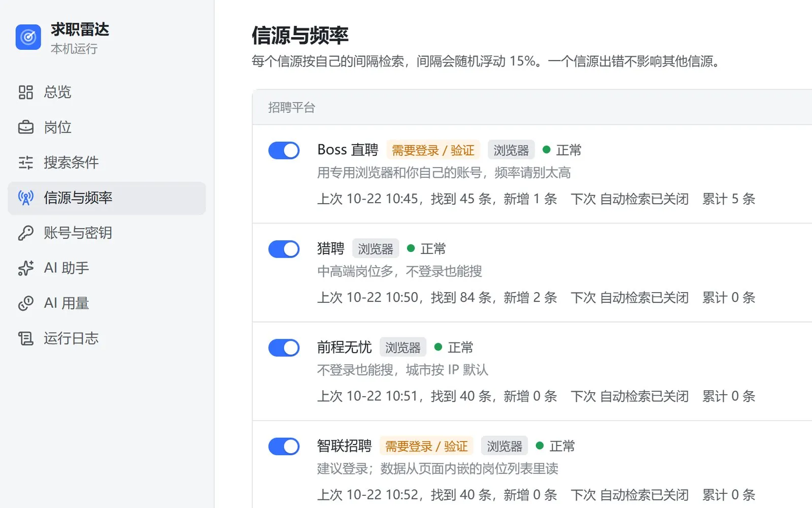Go to the 岗位 page
This screenshot has height=508, width=812.
107,127
